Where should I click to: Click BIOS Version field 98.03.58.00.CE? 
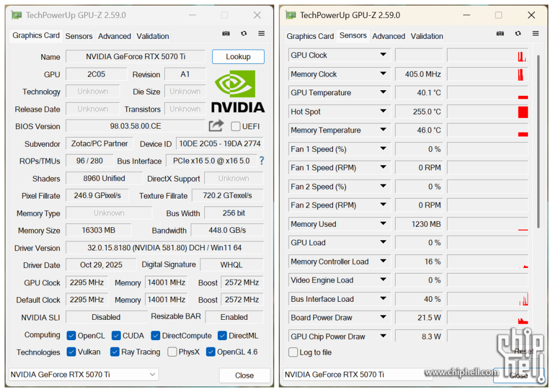click(x=135, y=126)
